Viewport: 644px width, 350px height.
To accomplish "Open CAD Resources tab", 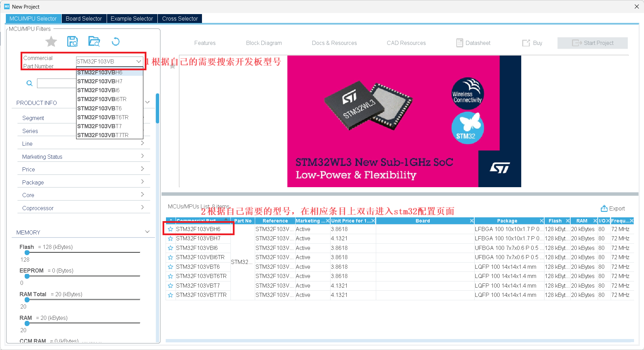I will tap(406, 43).
